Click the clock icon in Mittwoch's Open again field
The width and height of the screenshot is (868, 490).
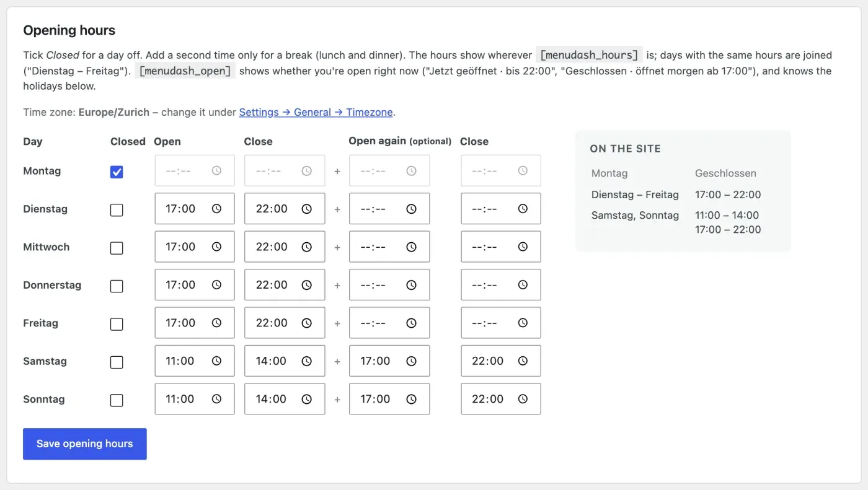click(411, 247)
